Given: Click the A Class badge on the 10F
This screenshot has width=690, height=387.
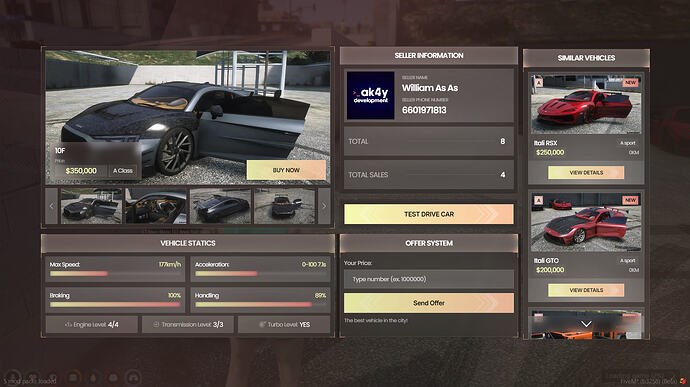Looking at the screenshot, I should click(123, 171).
